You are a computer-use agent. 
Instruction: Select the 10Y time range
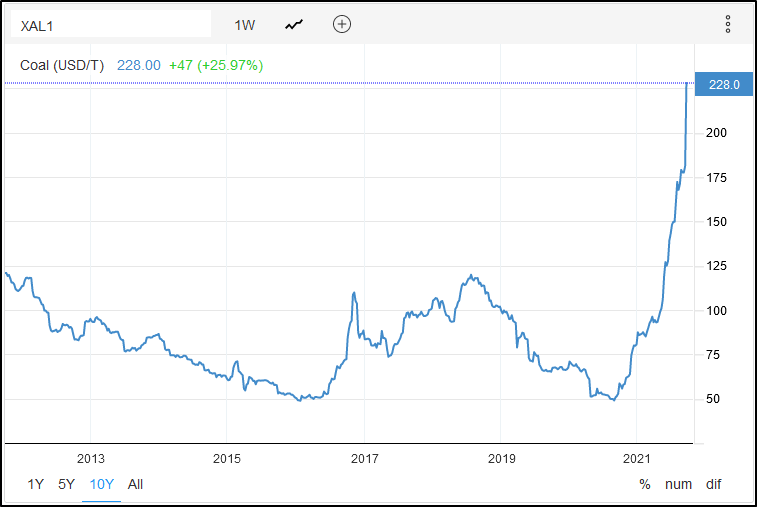pyautogui.click(x=102, y=484)
